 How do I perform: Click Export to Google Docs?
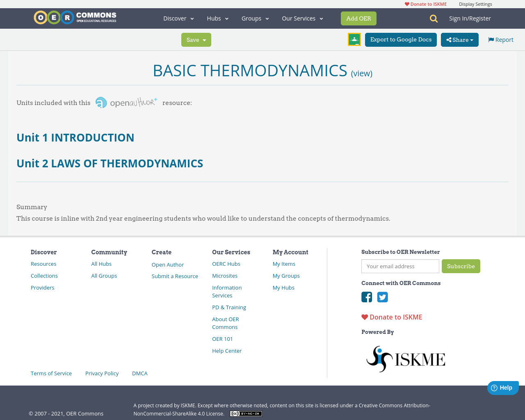pyautogui.click(x=401, y=39)
